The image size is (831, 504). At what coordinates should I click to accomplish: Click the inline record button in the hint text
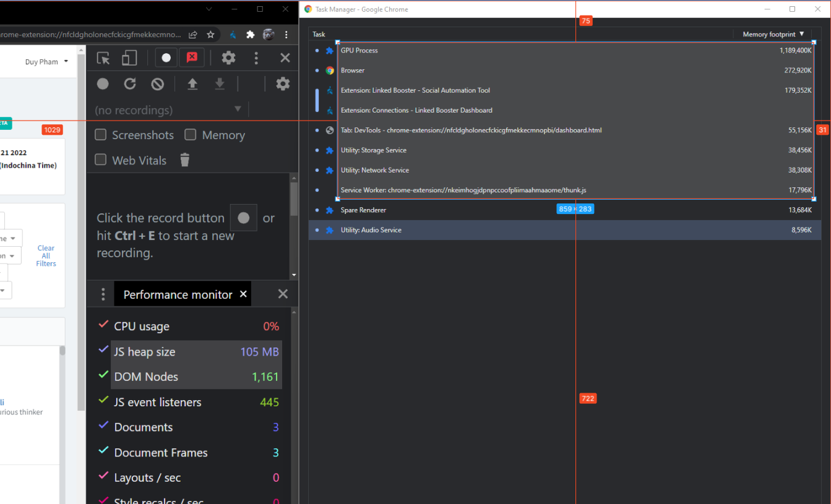coord(243,218)
